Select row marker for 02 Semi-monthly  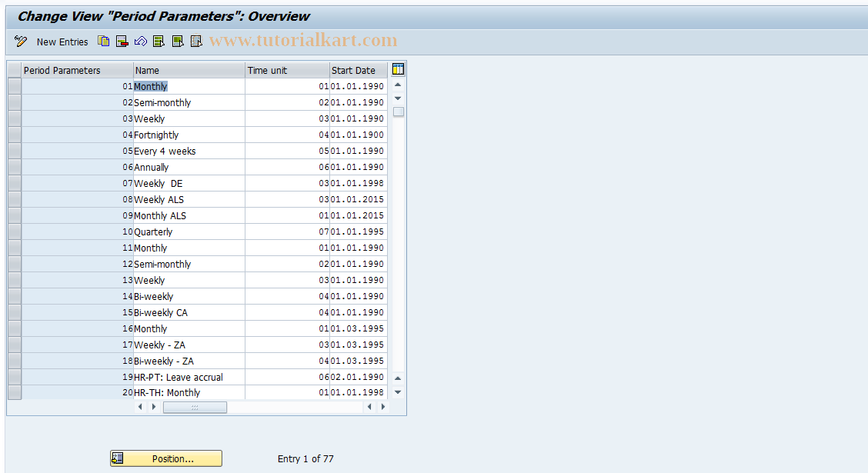pyautogui.click(x=15, y=102)
